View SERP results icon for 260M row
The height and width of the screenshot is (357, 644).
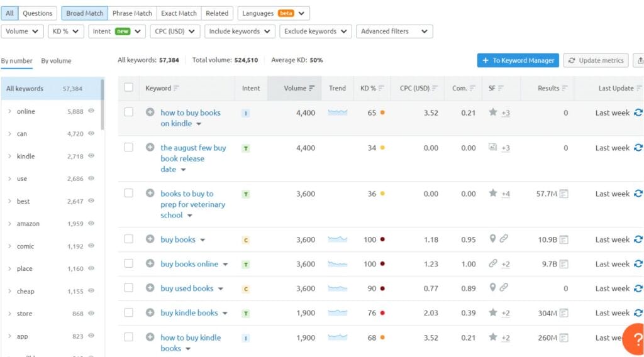tap(564, 338)
